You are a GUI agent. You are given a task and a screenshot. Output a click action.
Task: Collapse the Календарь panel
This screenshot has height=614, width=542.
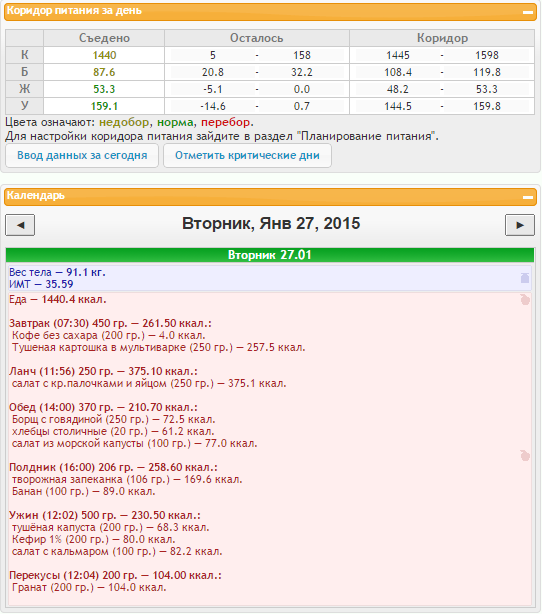click(528, 197)
